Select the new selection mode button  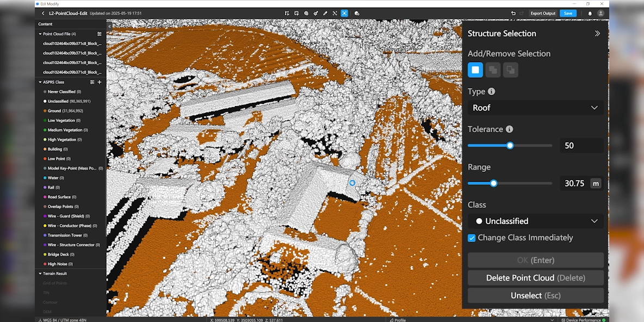[475, 70]
